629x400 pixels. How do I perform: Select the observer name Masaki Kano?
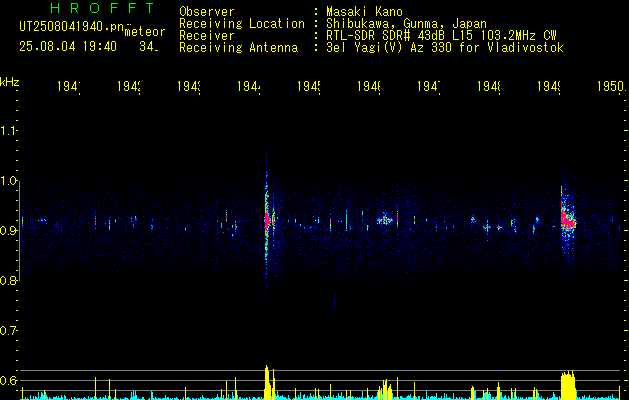click(364, 11)
